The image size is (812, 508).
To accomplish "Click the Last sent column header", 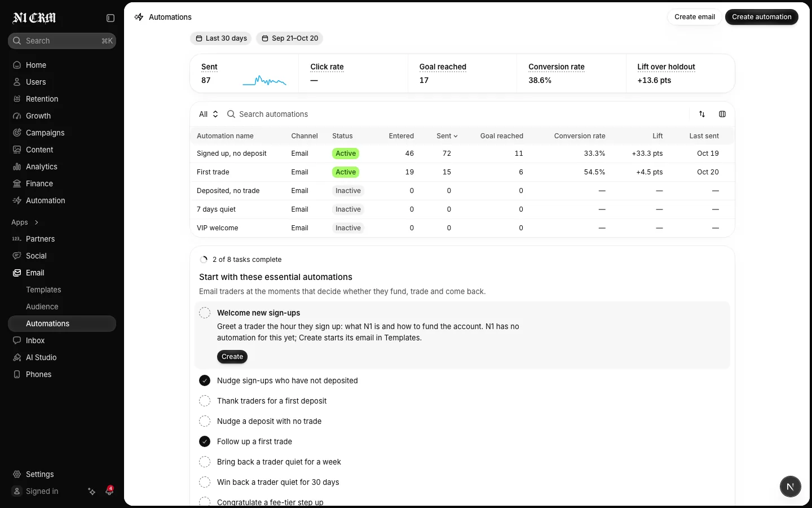I will click(x=704, y=136).
